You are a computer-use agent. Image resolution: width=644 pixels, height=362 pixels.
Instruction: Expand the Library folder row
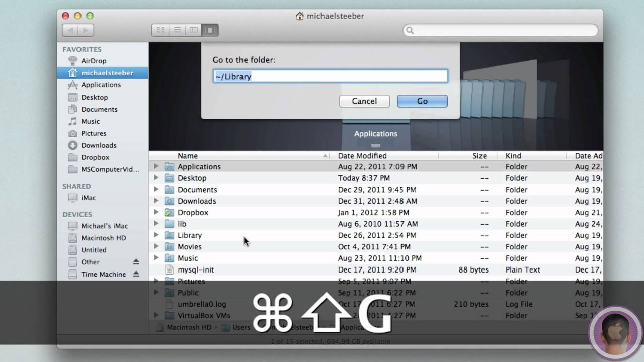[x=156, y=235]
